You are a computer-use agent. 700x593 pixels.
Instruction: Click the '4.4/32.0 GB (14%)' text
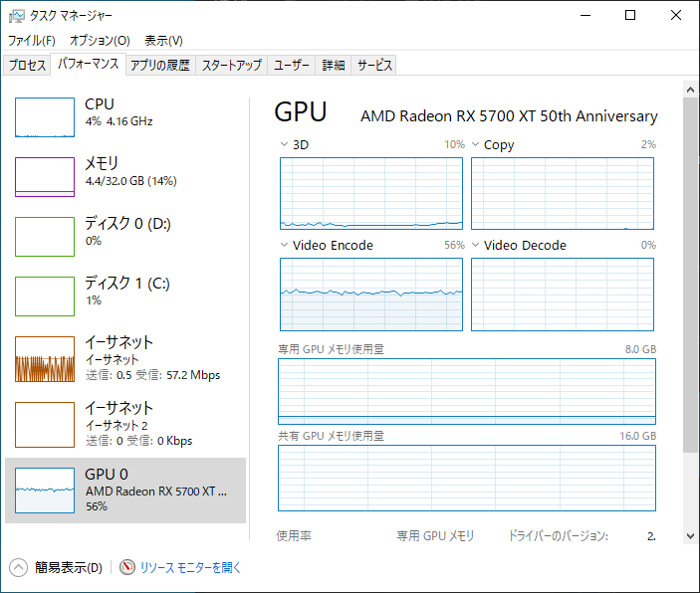click(131, 181)
